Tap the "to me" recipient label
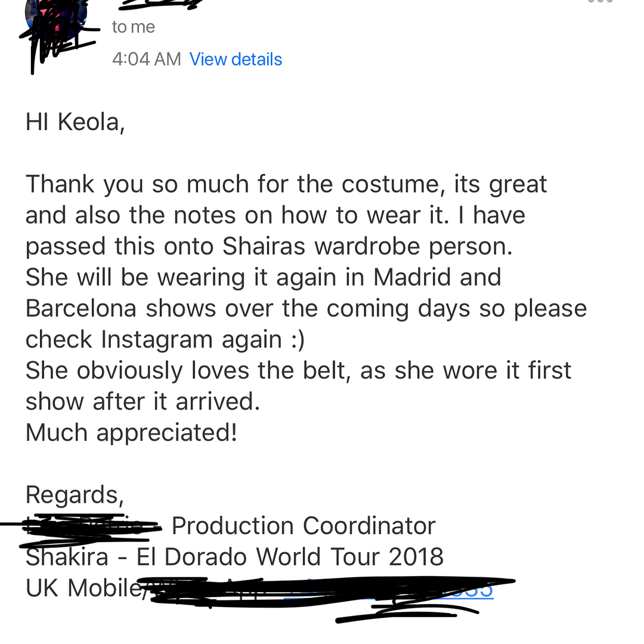This screenshot has width=644, height=644. pos(133,27)
